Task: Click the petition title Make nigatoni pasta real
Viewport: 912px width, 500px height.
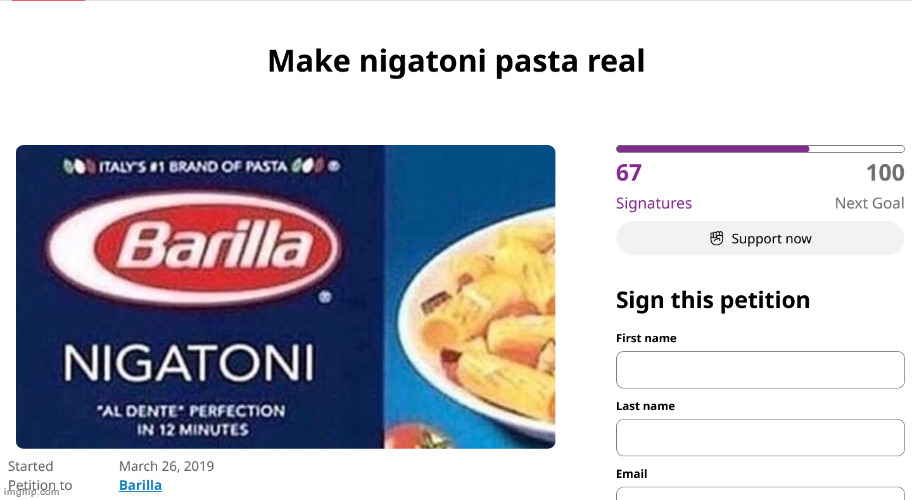Action: [456, 61]
